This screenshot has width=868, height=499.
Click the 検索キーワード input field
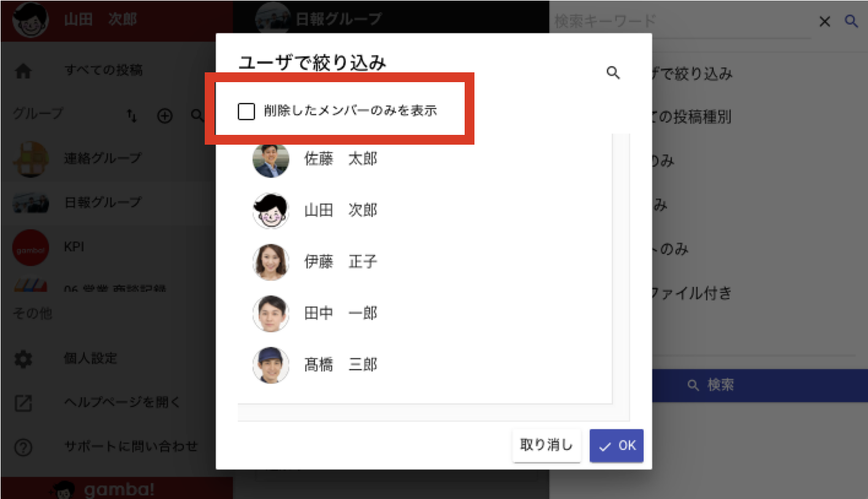coord(682,21)
